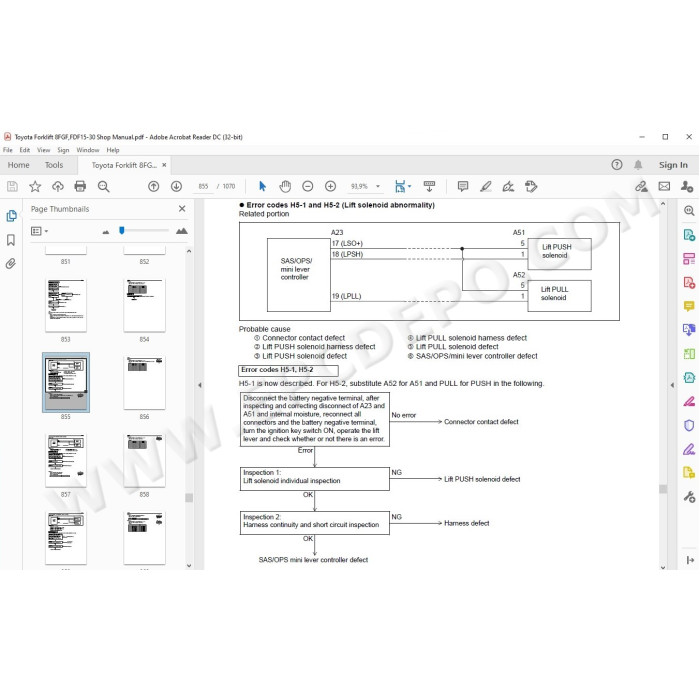Open the sign document tool
700x700 pixels.
(x=508, y=186)
